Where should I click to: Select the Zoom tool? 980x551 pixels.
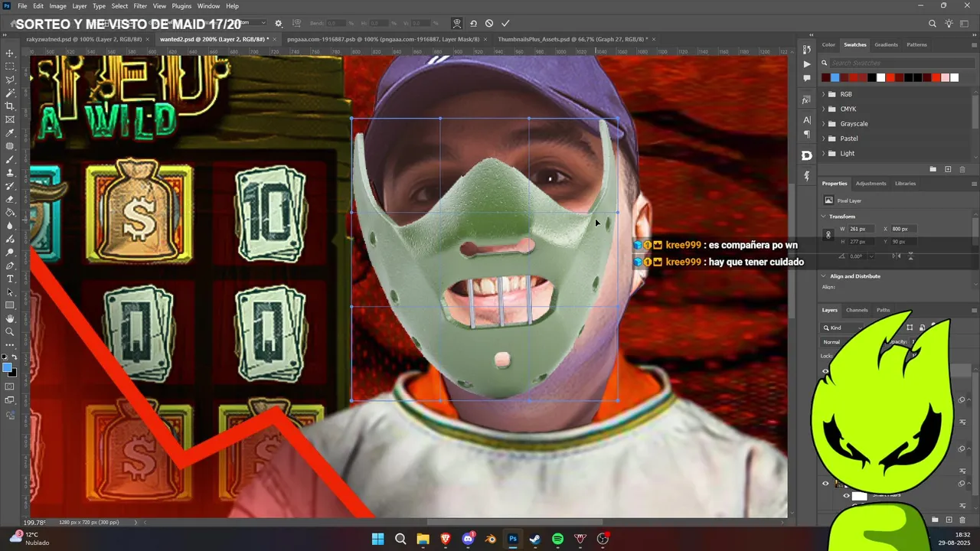10,332
